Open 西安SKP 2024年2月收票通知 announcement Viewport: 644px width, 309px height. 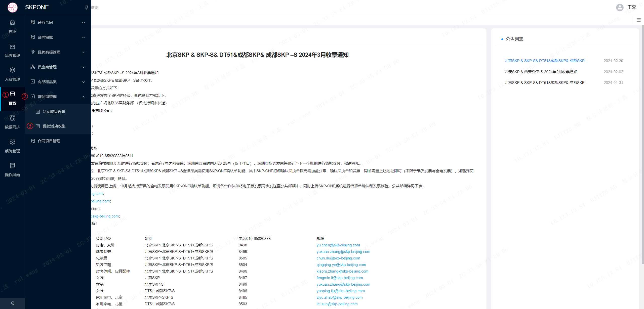[541, 72]
